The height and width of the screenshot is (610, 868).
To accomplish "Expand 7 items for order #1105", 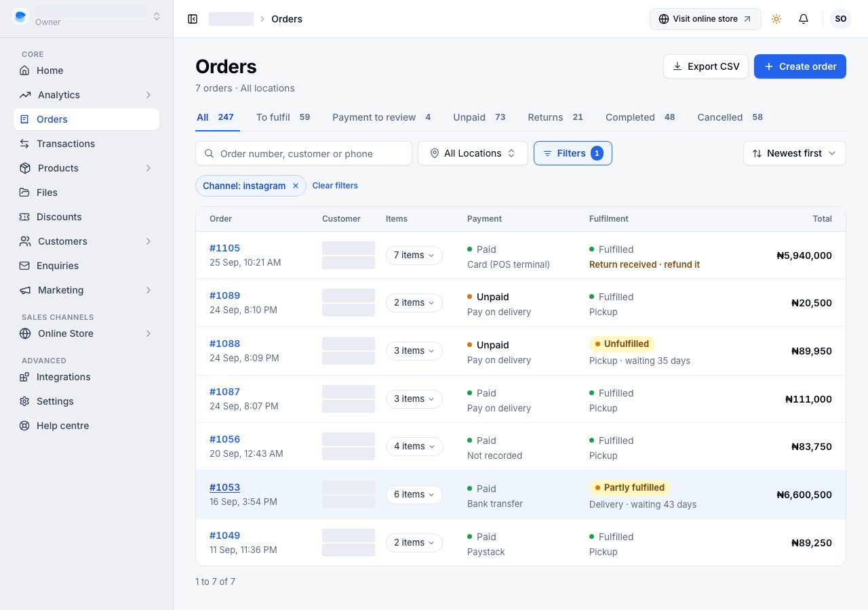I will (414, 256).
